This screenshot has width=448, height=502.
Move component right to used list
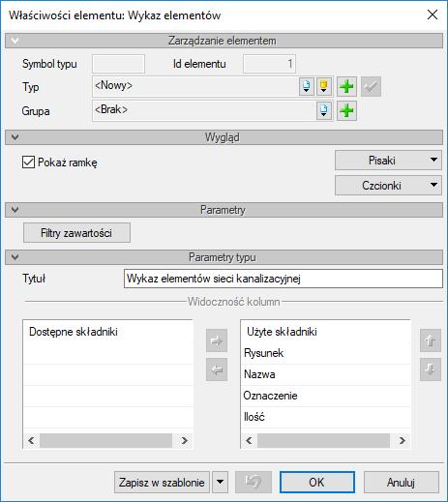[217, 340]
